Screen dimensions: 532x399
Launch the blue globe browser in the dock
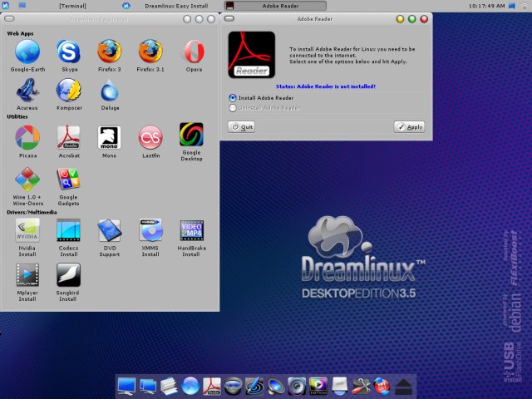point(190,386)
